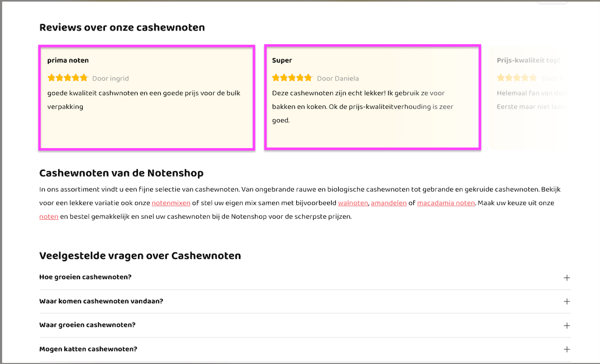The width and height of the screenshot is (600, 364).
Task: Click plus icon for 'Waar komen cashewnoten vandaan?'
Action: pos(566,301)
